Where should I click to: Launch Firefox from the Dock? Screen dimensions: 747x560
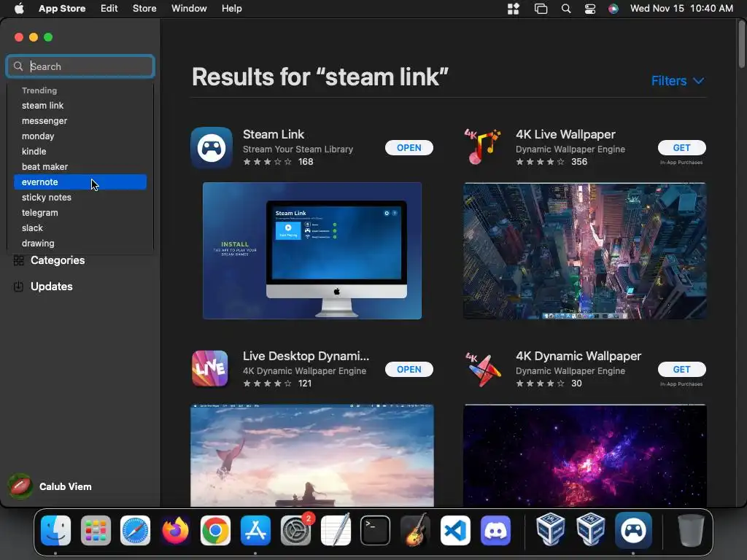pyautogui.click(x=175, y=531)
